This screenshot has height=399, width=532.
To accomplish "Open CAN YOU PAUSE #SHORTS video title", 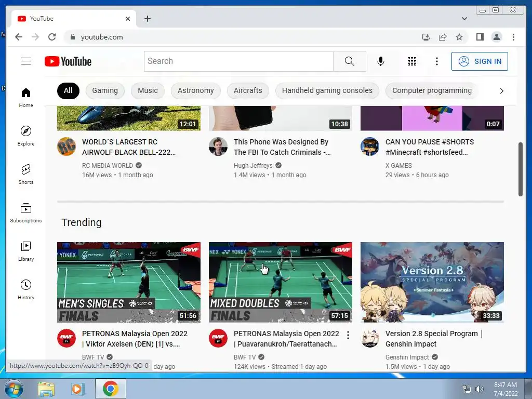I will point(430,147).
